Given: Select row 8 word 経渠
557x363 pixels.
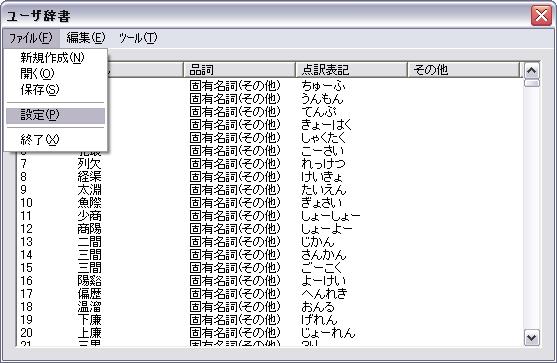Looking at the screenshot, I should 90,177.
